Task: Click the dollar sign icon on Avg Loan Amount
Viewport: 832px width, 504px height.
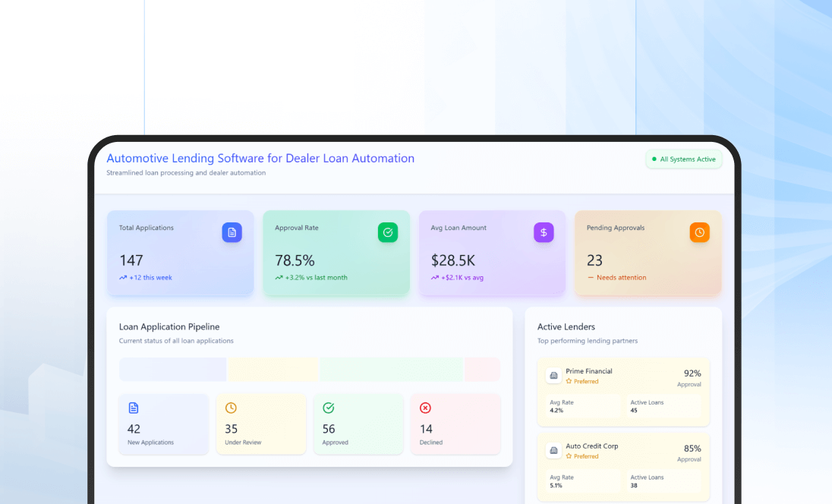Action: click(544, 232)
